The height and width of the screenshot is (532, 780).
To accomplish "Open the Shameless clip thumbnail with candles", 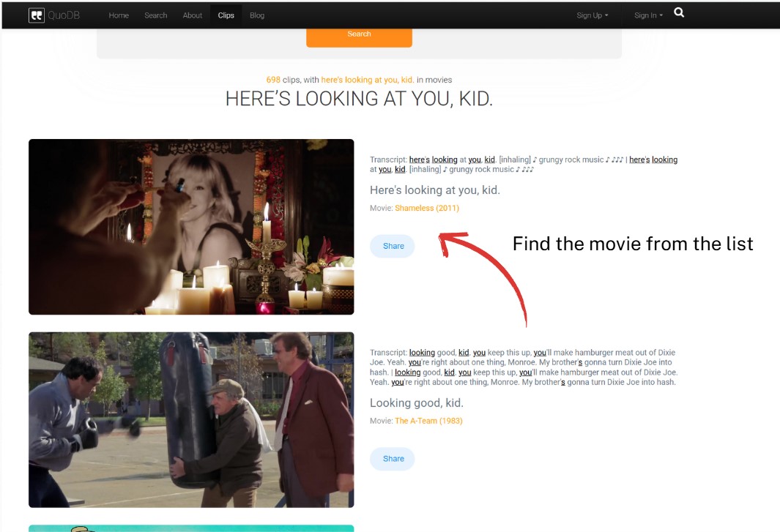I will [x=191, y=227].
